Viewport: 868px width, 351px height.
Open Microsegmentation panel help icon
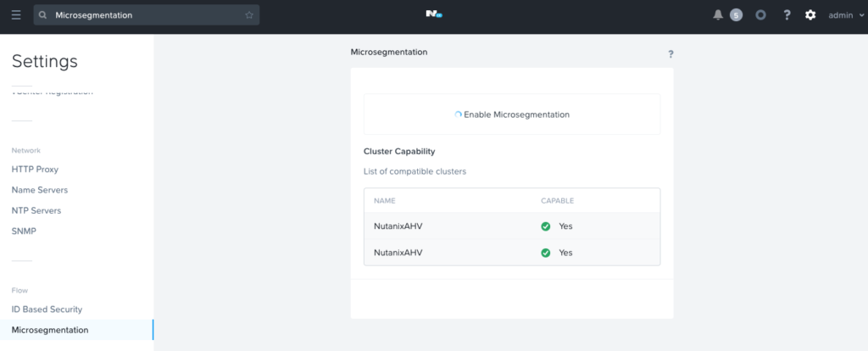670,53
